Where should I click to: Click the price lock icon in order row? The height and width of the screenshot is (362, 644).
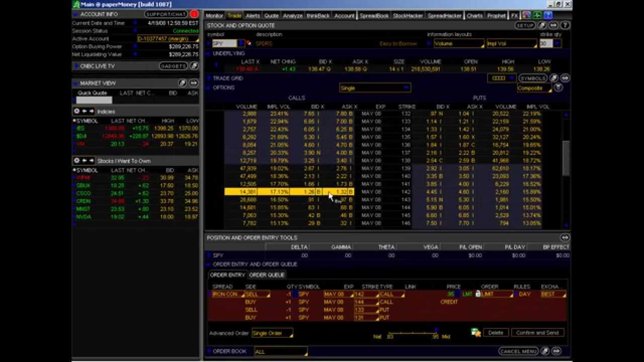(478, 294)
